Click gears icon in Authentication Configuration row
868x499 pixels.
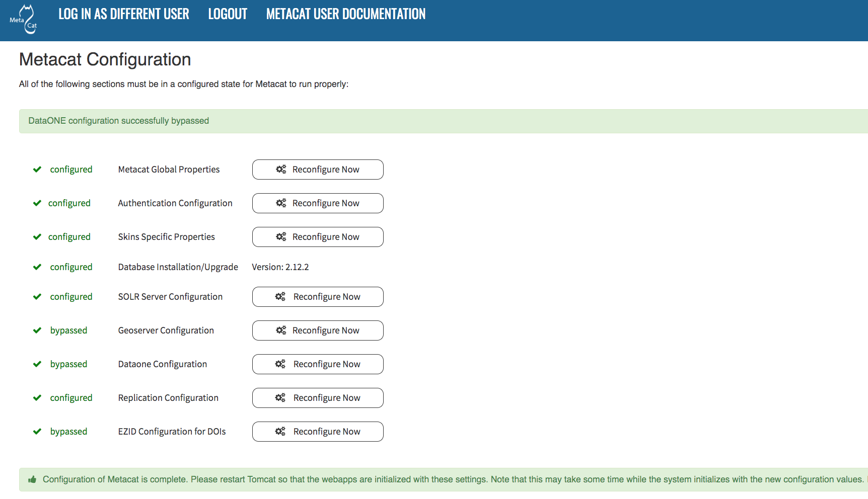click(281, 203)
